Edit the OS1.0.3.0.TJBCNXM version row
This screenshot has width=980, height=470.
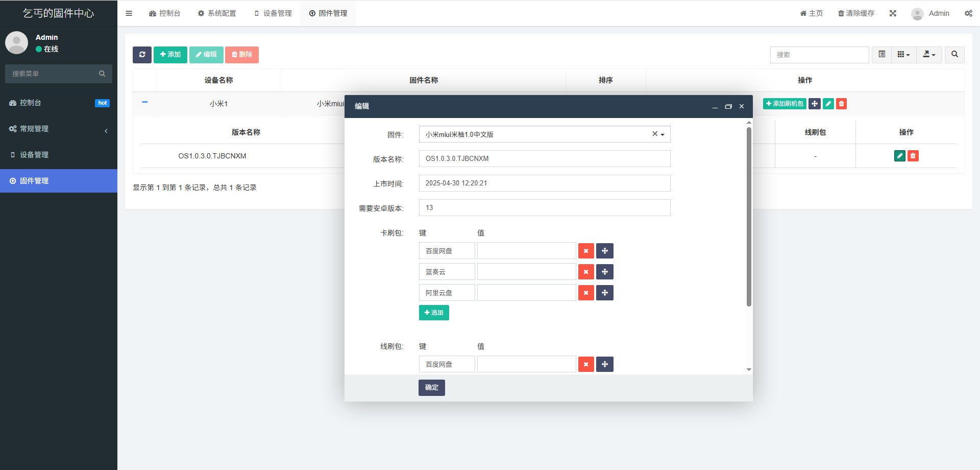pyautogui.click(x=900, y=156)
